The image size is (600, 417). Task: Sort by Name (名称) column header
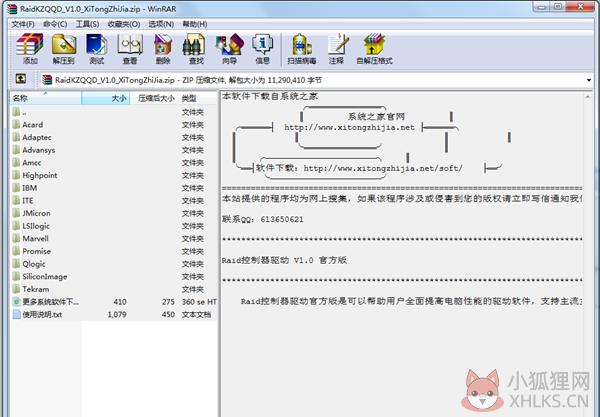[46, 98]
